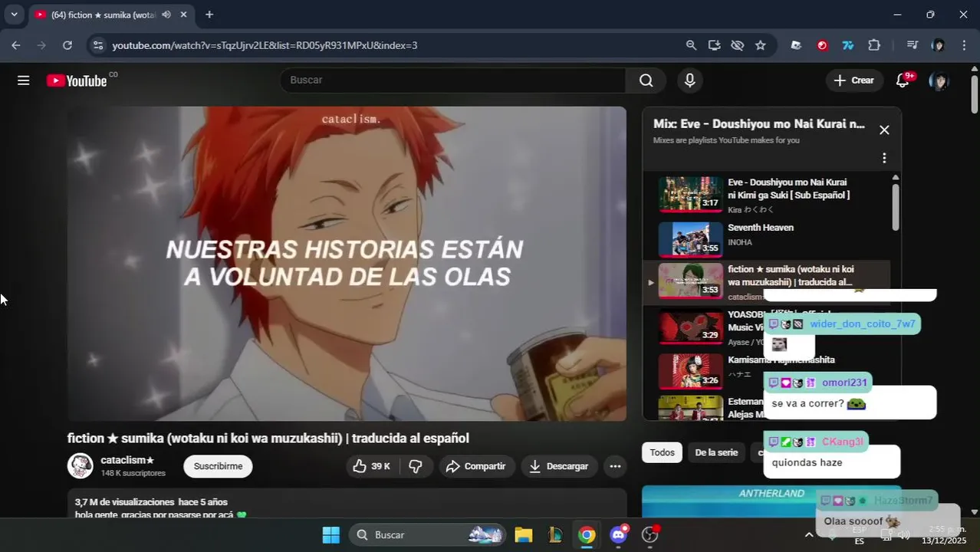Dislike the video

click(416, 466)
